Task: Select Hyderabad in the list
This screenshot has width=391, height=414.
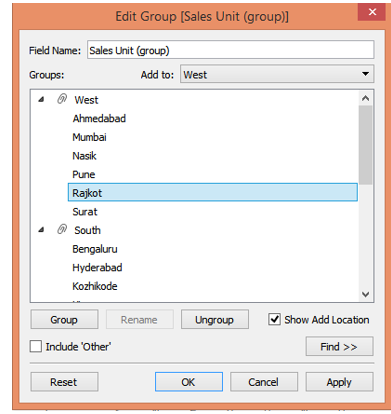Action: pyautogui.click(x=97, y=267)
